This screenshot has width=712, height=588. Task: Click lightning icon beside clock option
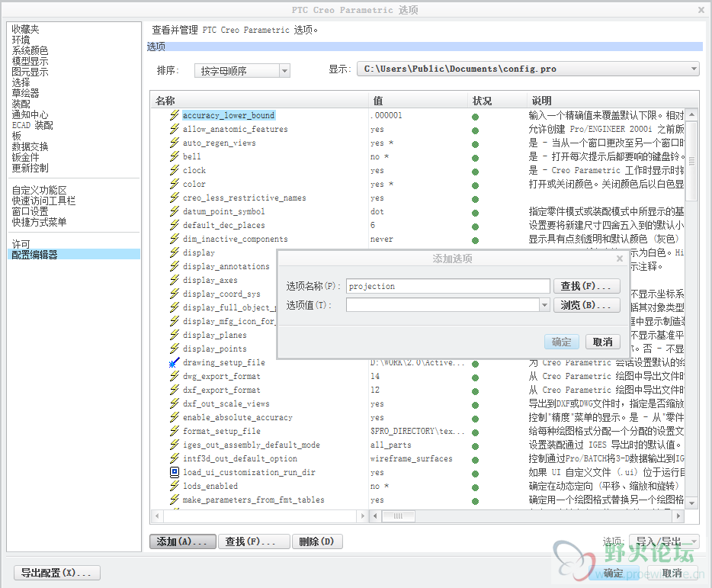pos(175,170)
